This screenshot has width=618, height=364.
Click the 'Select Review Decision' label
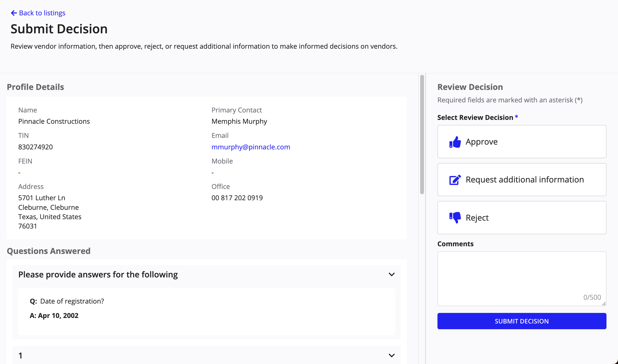point(475,117)
